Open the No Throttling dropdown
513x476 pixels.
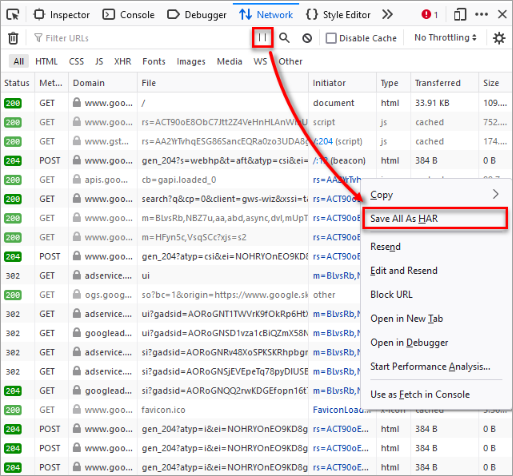click(x=445, y=38)
